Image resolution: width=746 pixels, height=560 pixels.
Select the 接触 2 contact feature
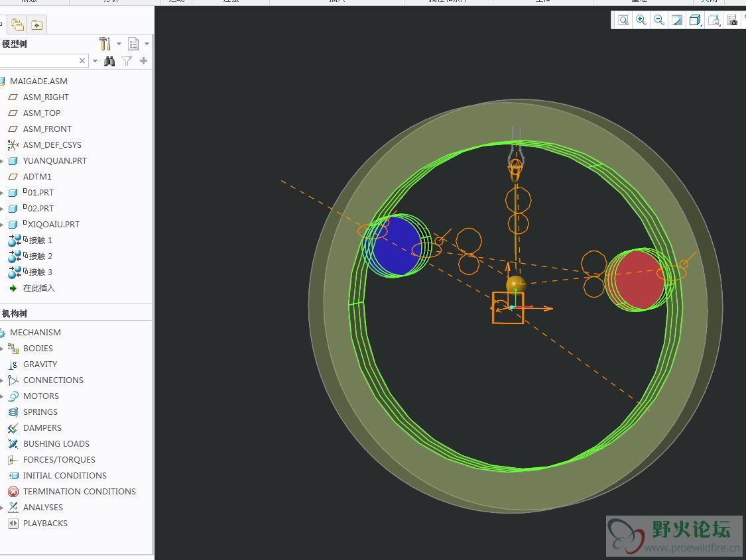(x=40, y=256)
